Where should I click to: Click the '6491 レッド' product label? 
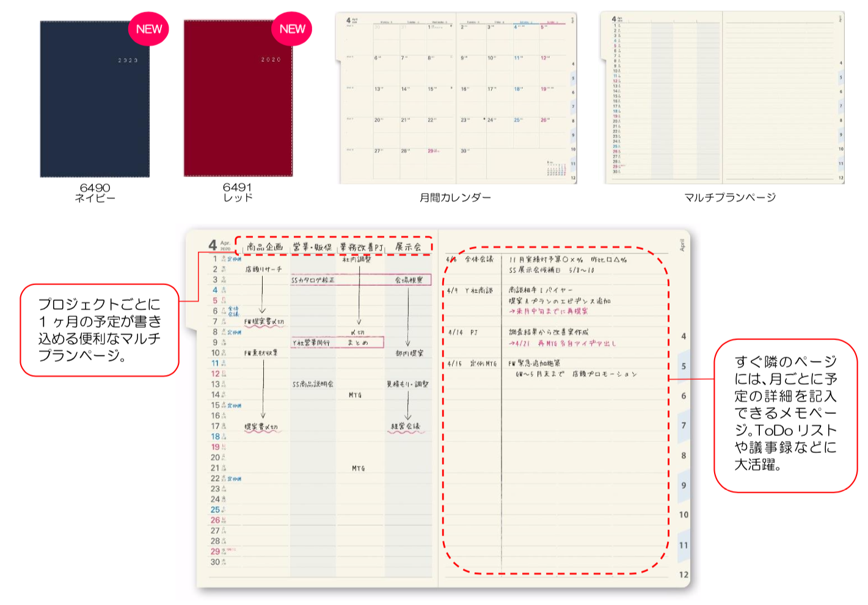coord(238,192)
